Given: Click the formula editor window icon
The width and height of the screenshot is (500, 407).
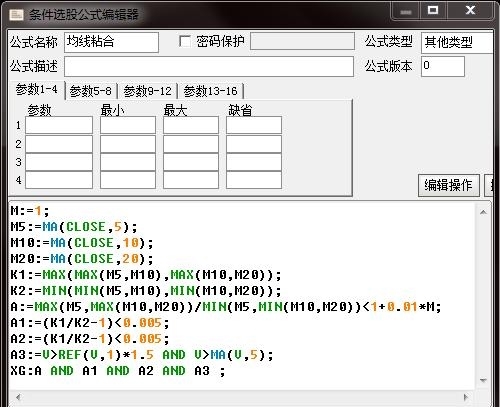Looking at the screenshot, I should (x=16, y=14).
